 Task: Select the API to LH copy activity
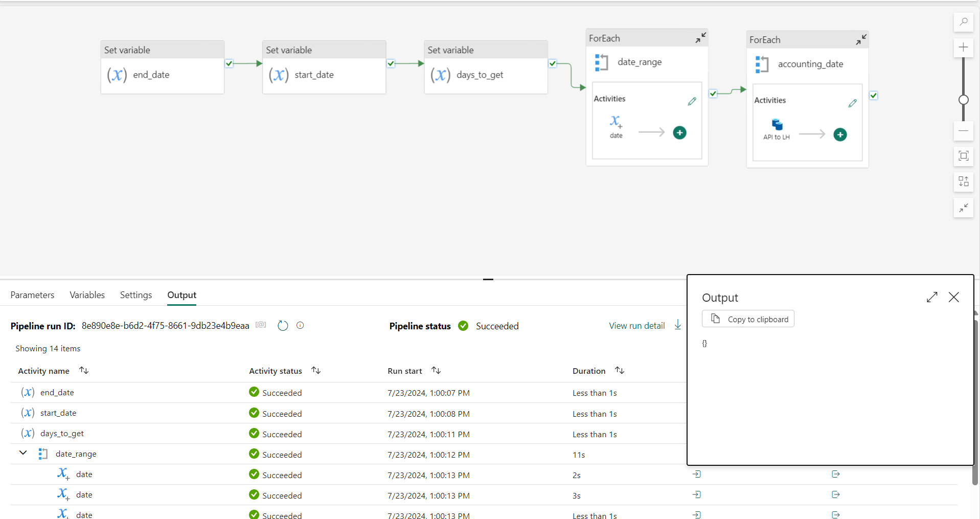pos(777,129)
